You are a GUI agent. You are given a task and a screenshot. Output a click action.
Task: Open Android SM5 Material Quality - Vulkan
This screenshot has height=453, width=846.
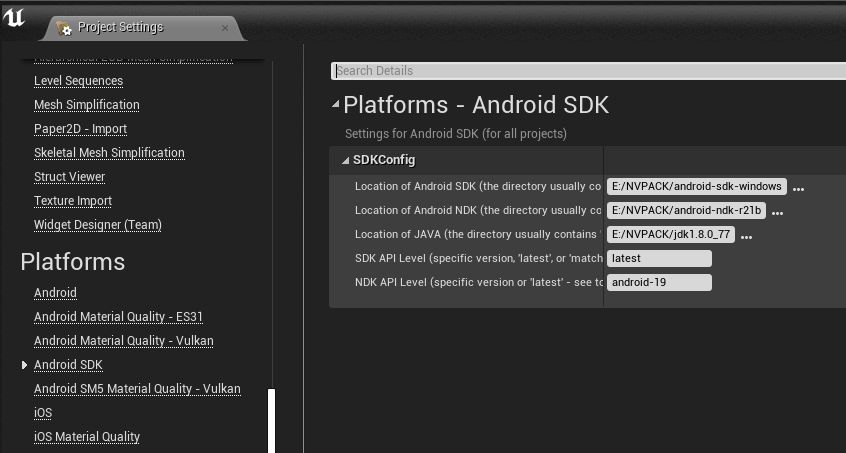coord(137,389)
